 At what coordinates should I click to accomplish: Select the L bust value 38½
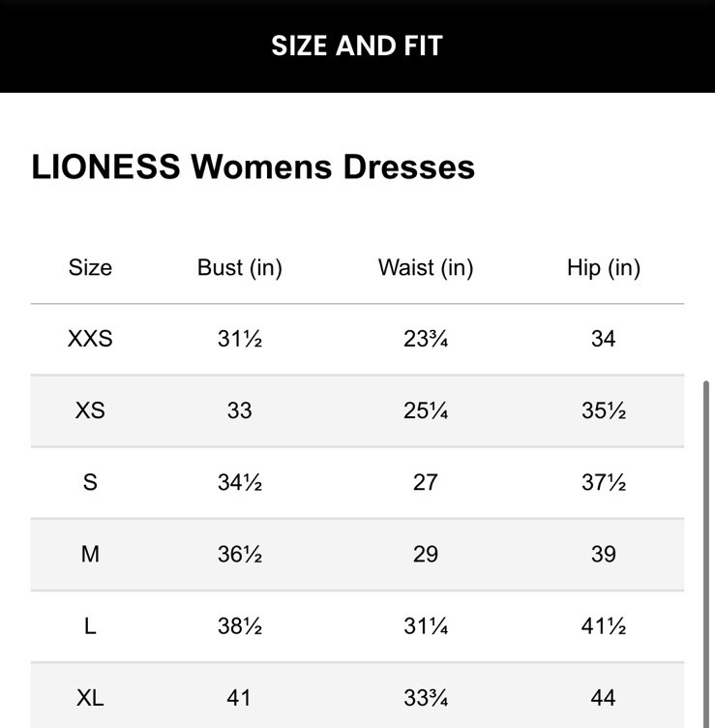pyautogui.click(x=239, y=626)
